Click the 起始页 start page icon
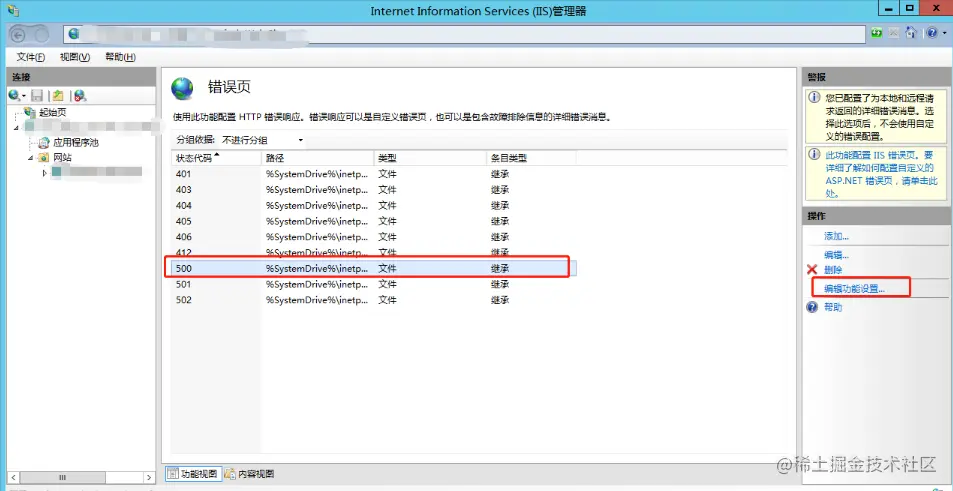The image size is (953, 491). tap(29, 112)
